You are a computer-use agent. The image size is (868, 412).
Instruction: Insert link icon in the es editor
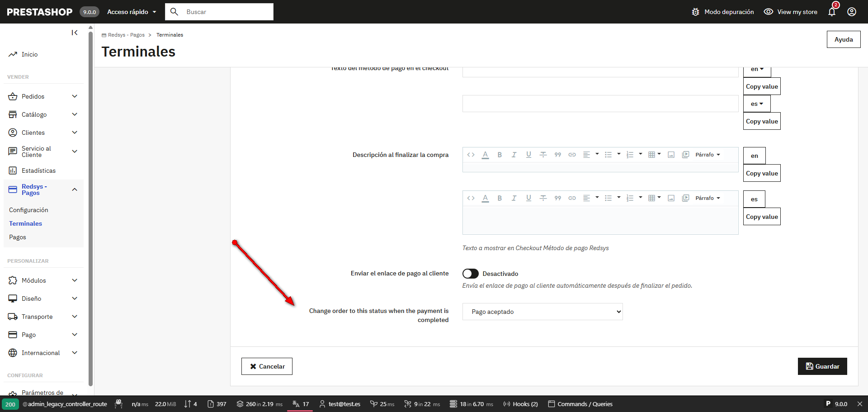[572, 198]
